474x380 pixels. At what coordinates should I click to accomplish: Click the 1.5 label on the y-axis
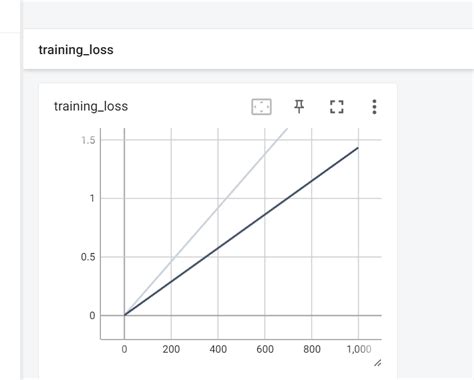pyautogui.click(x=88, y=140)
